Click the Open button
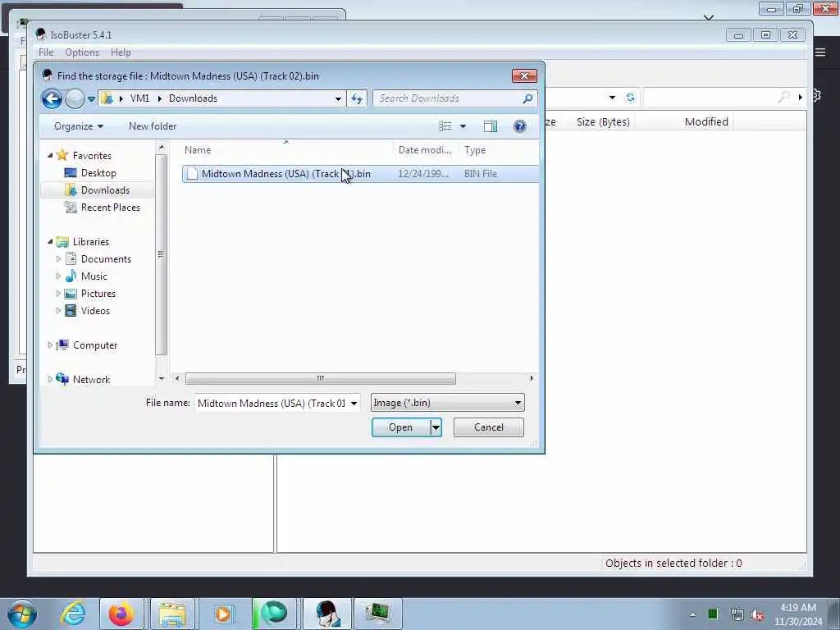 pyautogui.click(x=400, y=427)
